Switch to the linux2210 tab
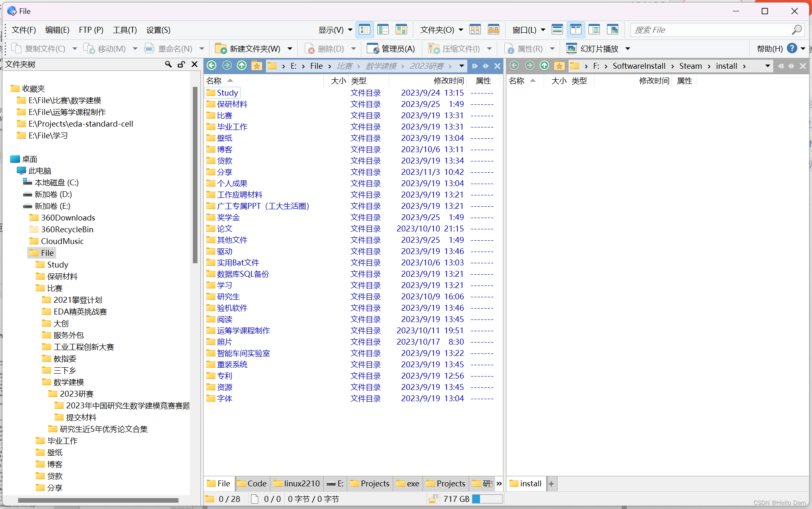812x509 pixels. pos(297,483)
